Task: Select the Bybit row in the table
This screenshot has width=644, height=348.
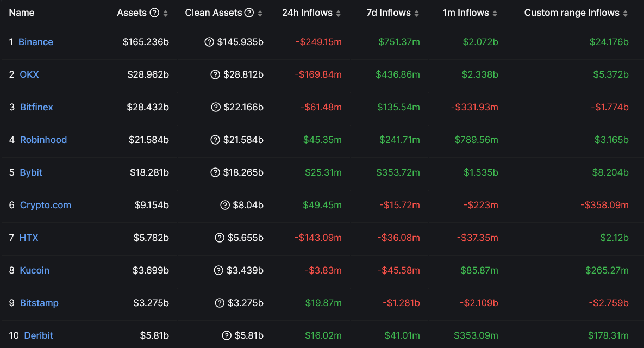Action: pyautogui.click(x=30, y=172)
